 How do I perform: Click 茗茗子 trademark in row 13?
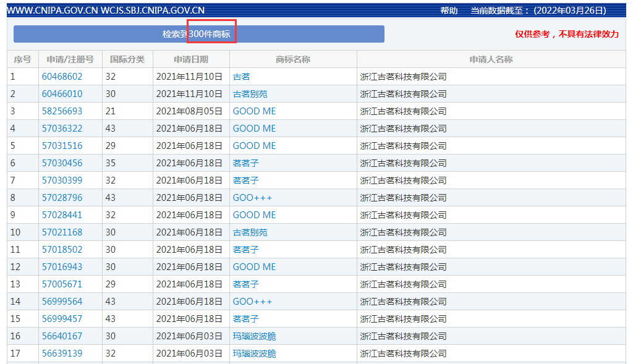tap(246, 284)
